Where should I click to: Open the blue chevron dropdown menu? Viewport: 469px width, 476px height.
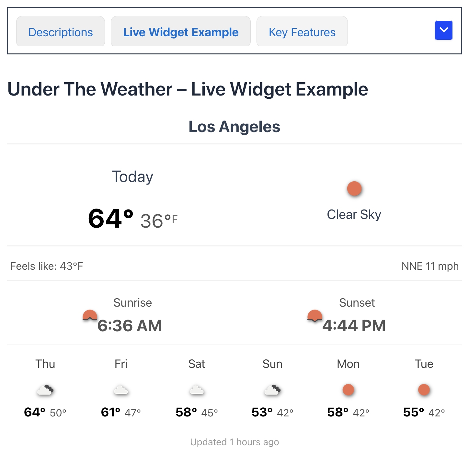point(444,30)
